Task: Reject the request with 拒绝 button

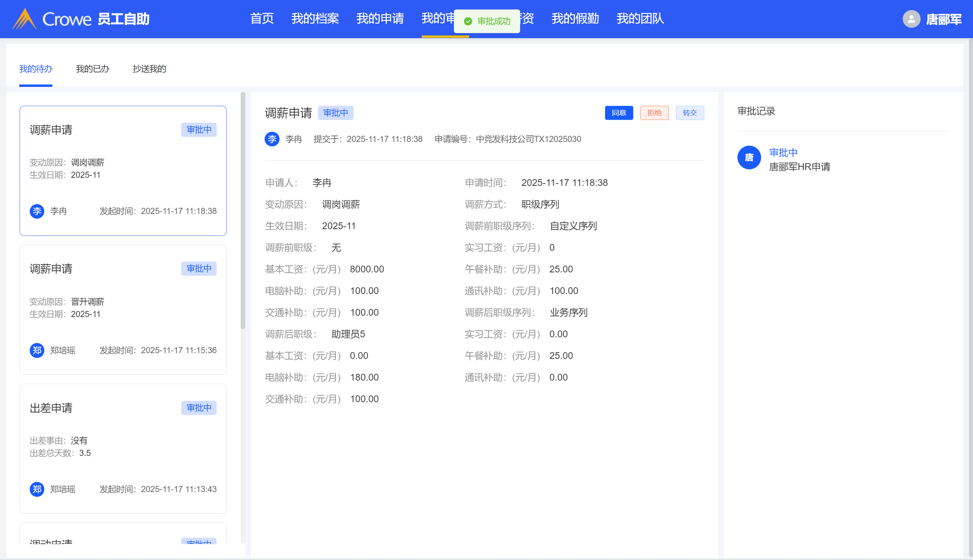Action: tap(654, 113)
